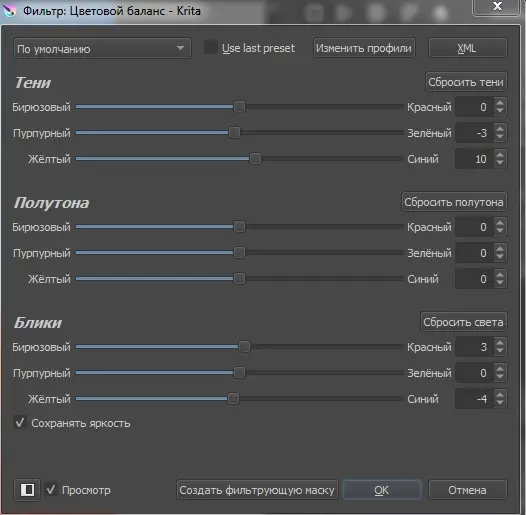Screen dimensions: 526x515
Task: Click Тени Красный value field showing 0
Action: 474,107
